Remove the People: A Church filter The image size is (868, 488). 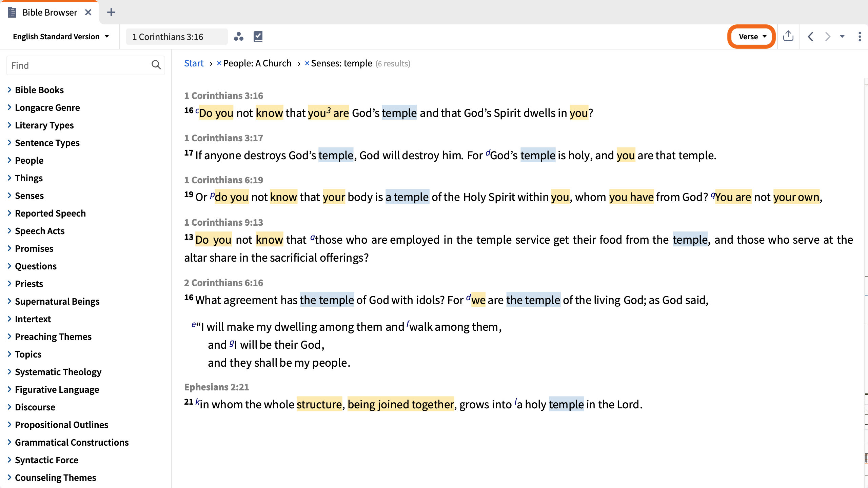[x=219, y=63]
